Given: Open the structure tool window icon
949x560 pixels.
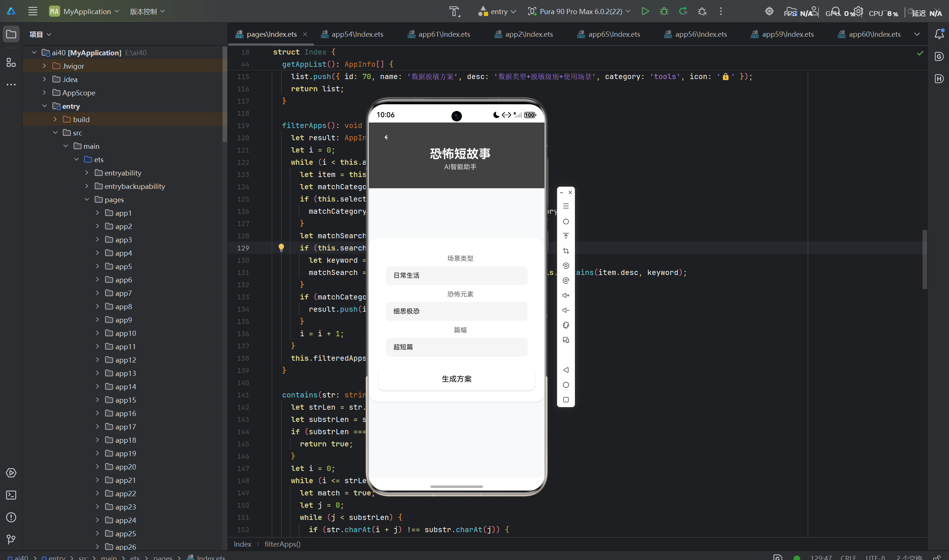Looking at the screenshot, I should [x=12, y=62].
